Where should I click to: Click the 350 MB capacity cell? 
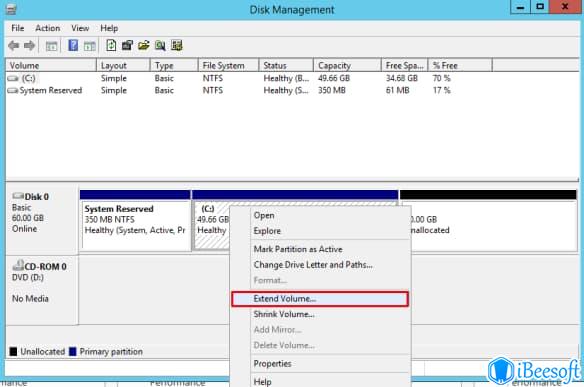[331, 91]
